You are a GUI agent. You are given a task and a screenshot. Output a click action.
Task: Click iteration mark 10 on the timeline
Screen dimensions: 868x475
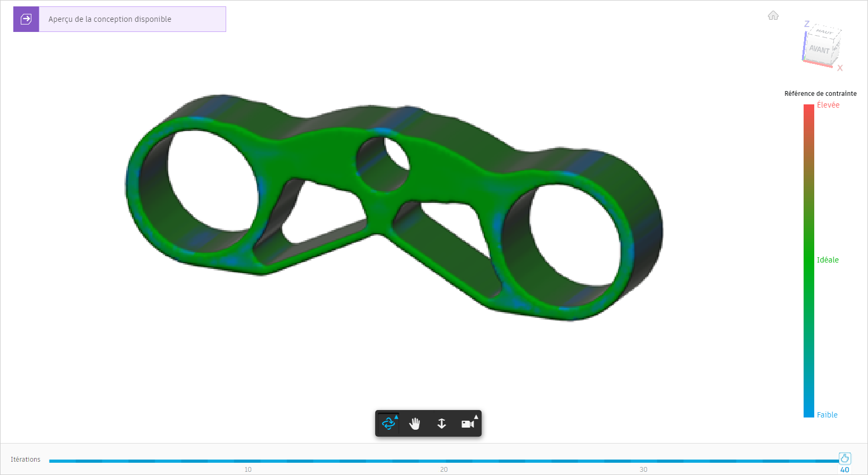248,469
